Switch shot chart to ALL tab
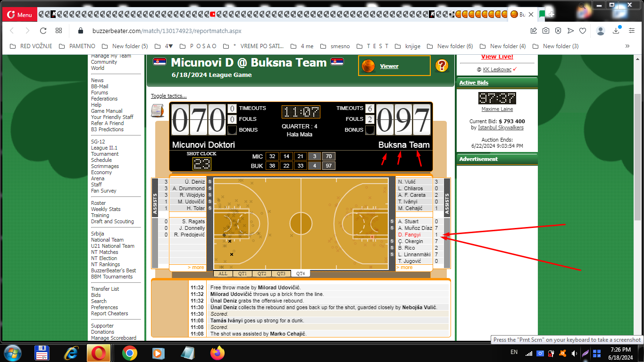The height and width of the screenshot is (362, 644). click(x=223, y=274)
